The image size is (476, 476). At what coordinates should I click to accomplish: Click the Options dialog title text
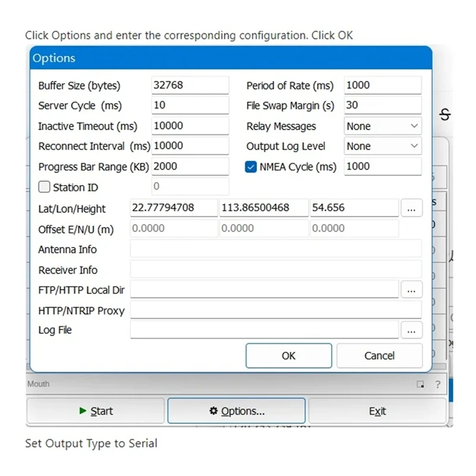54,58
